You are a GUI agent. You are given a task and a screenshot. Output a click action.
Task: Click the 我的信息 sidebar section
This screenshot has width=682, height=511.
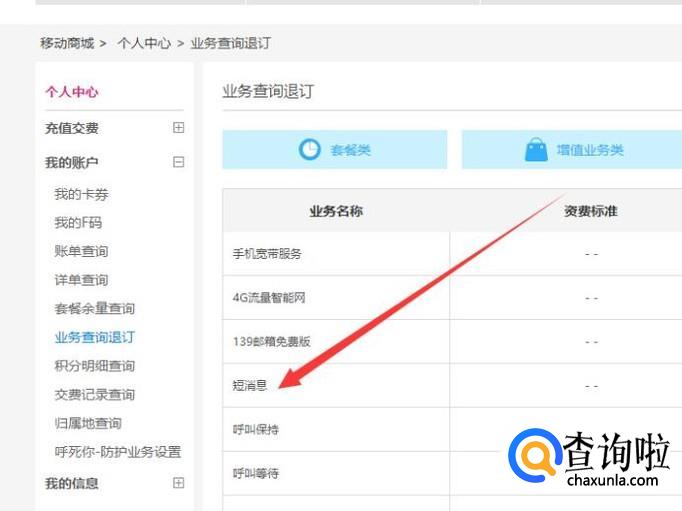(x=72, y=484)
